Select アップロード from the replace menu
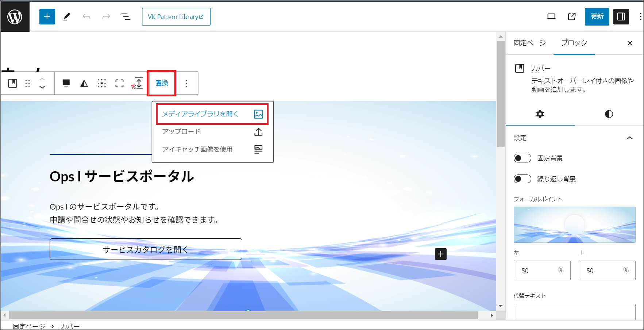644x330 pixels. point(212,131)
